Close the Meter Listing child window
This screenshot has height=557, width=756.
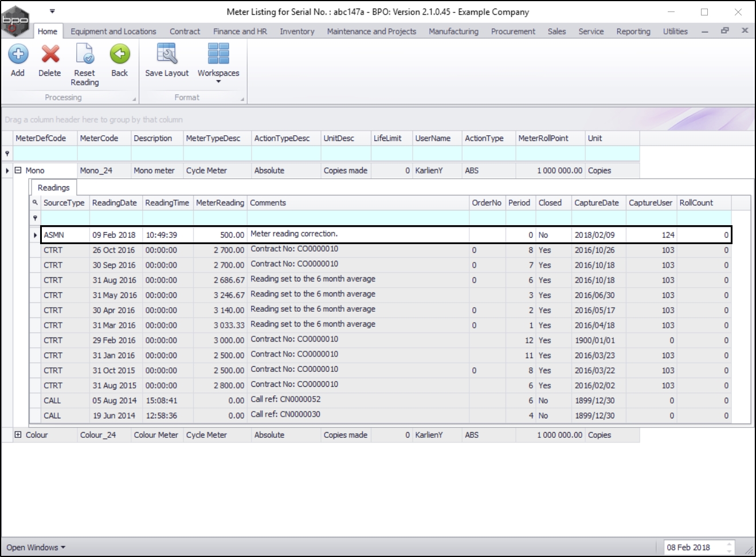point(745,31)
